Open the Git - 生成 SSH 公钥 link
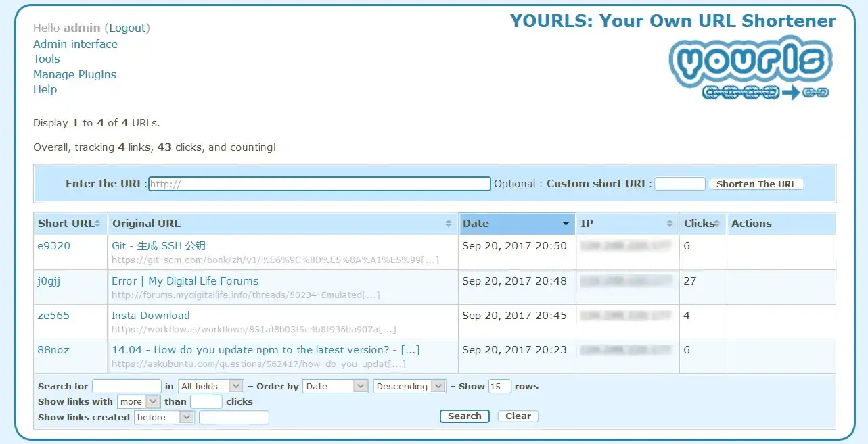 pos(158,246)
